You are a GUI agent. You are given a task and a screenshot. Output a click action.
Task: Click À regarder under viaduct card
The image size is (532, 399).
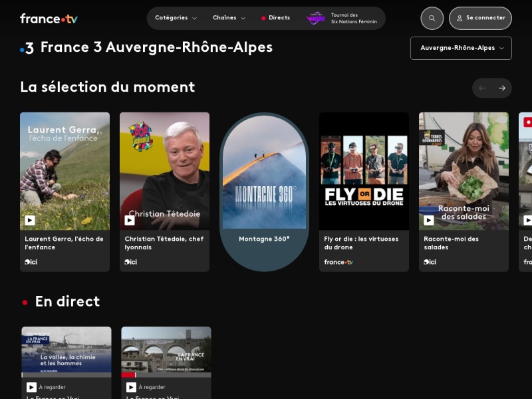pos(152,387)
